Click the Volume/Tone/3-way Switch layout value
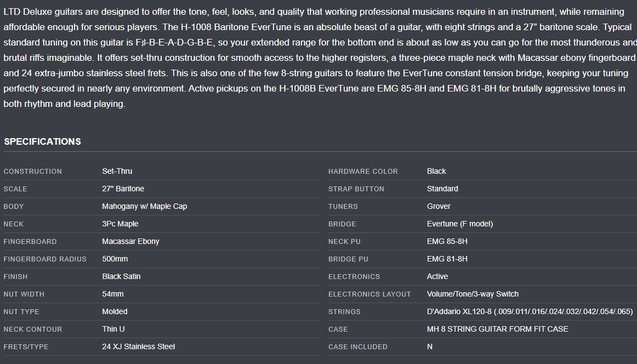This screenshot has height=364, width=637. coord(473,294)
